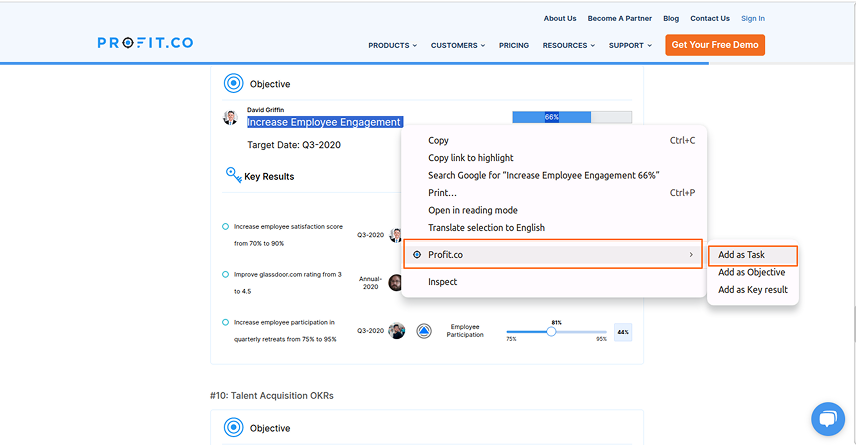Viewport: 856px width, 445px height.
Task: Open the Contact Us link
Action: pyautogui.click(x=710, y=19)
